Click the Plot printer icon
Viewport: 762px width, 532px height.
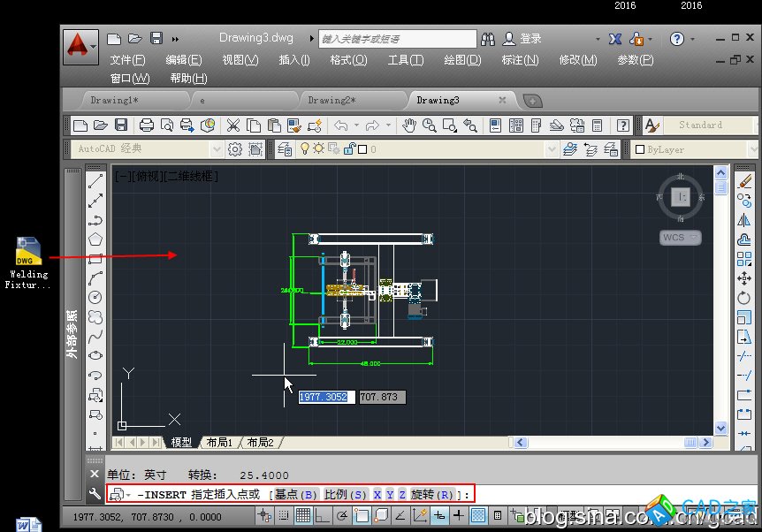pos(147,125)
